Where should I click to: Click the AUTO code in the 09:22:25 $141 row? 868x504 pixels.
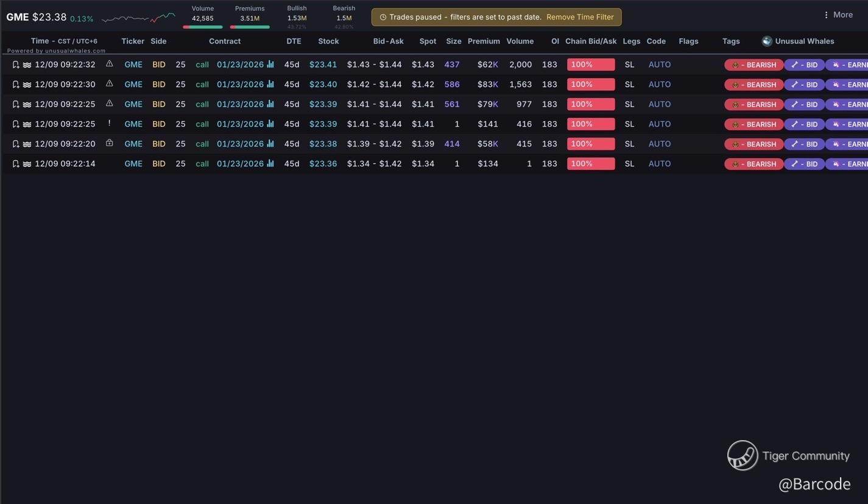click(659, 124)
